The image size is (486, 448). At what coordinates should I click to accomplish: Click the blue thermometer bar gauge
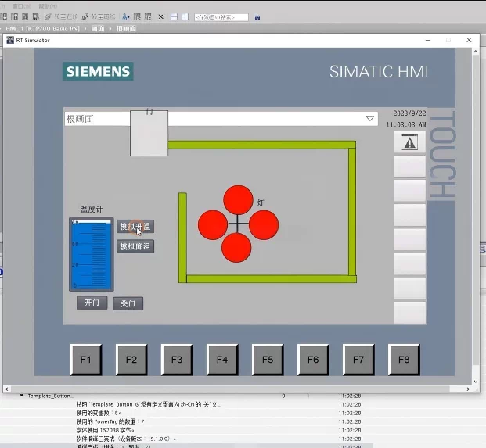coord(92,254)
